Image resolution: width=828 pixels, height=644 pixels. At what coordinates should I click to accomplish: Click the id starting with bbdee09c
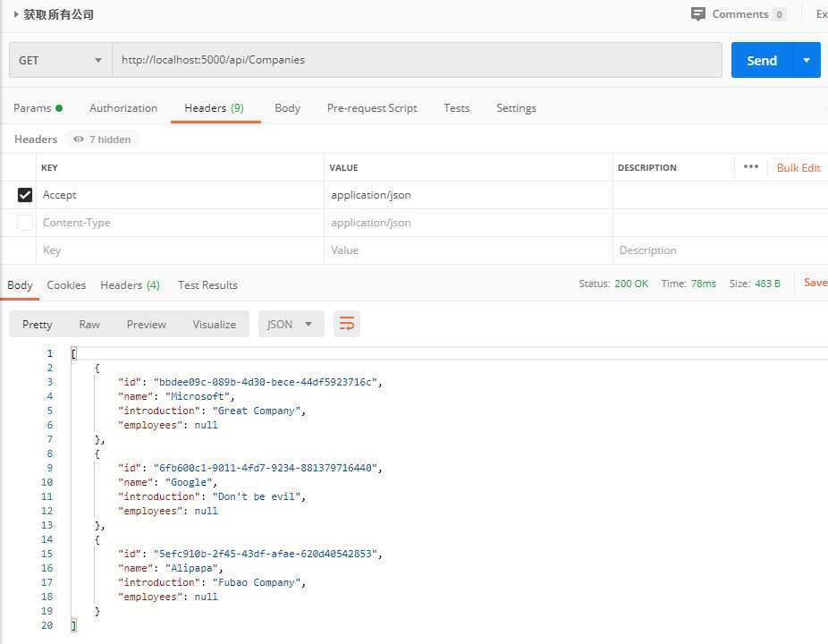click(266, 382)
